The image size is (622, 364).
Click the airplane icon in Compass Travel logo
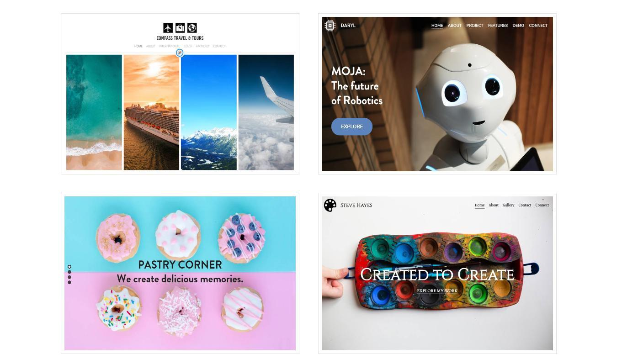(168, 28)
